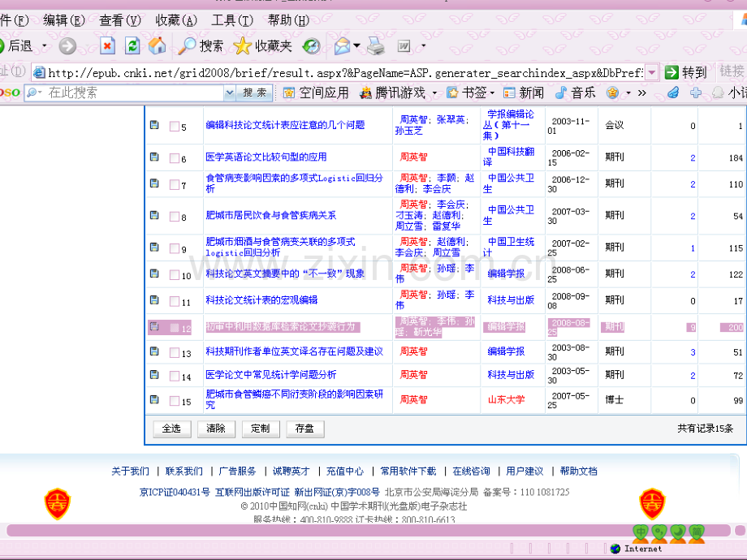Click the Print icon in toolbar
The width and height of the screenshot is (747, 560).
click(x=375, y=46)
